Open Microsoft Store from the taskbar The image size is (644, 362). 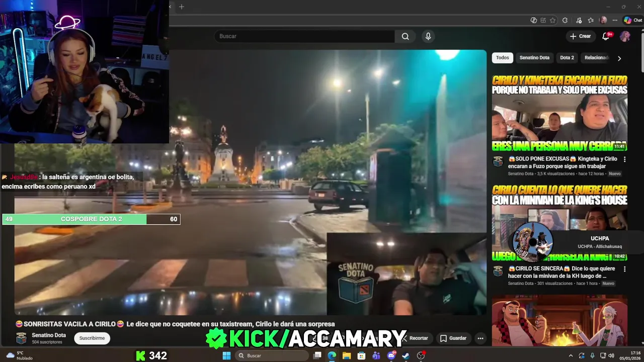tap(361, 355)
